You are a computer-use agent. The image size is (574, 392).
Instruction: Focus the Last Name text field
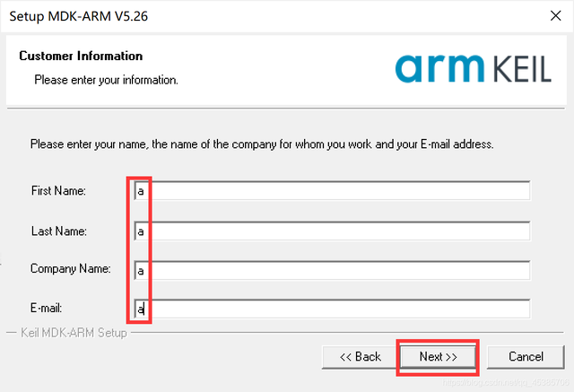point(332,231)
